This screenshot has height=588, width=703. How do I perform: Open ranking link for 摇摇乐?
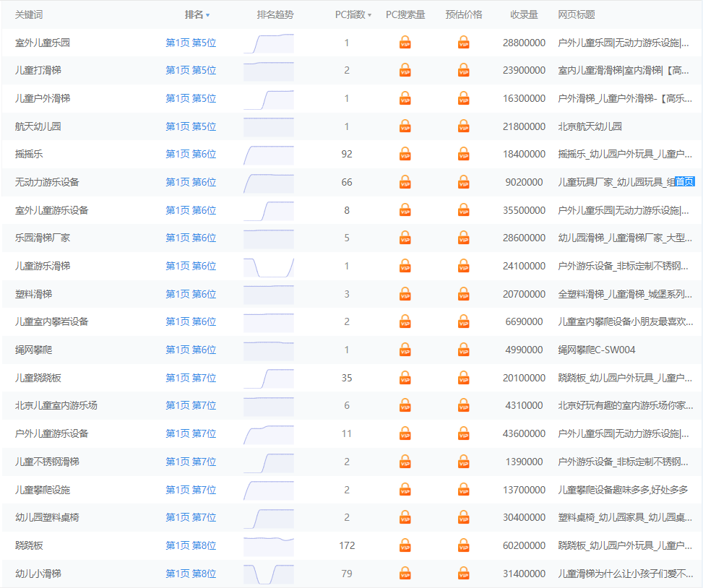coord(191,154)
